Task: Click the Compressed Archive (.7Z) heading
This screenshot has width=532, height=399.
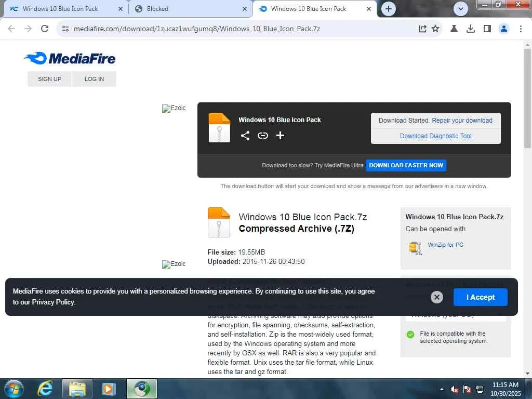Action: pyautogui.click(x=297, y=229)
